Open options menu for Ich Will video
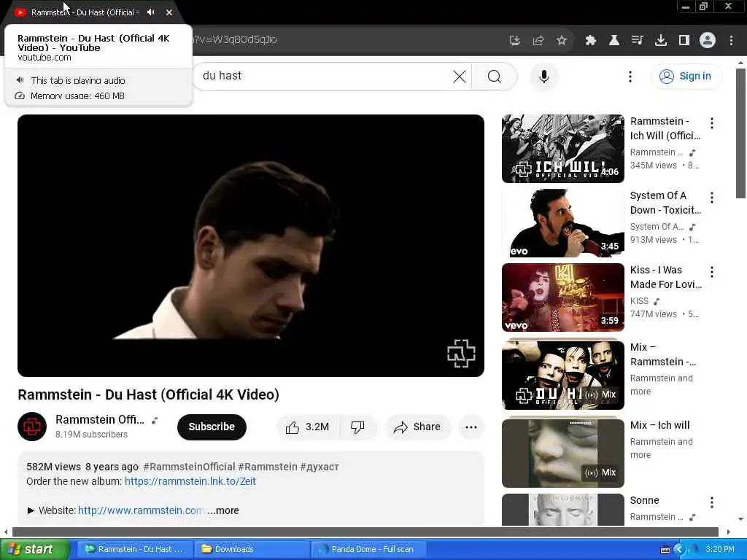The width and height of the screenshot is (747, 560). pyautogui.click(x=712, y=123)
